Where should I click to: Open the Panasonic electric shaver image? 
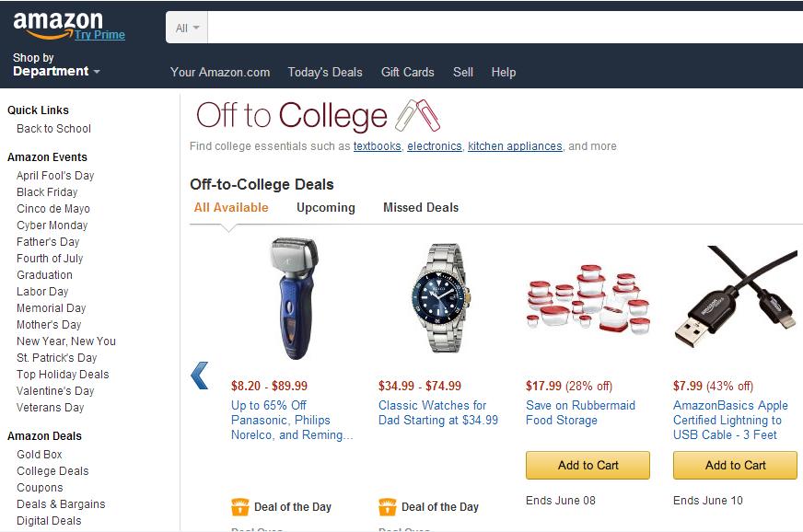[291, 297]
